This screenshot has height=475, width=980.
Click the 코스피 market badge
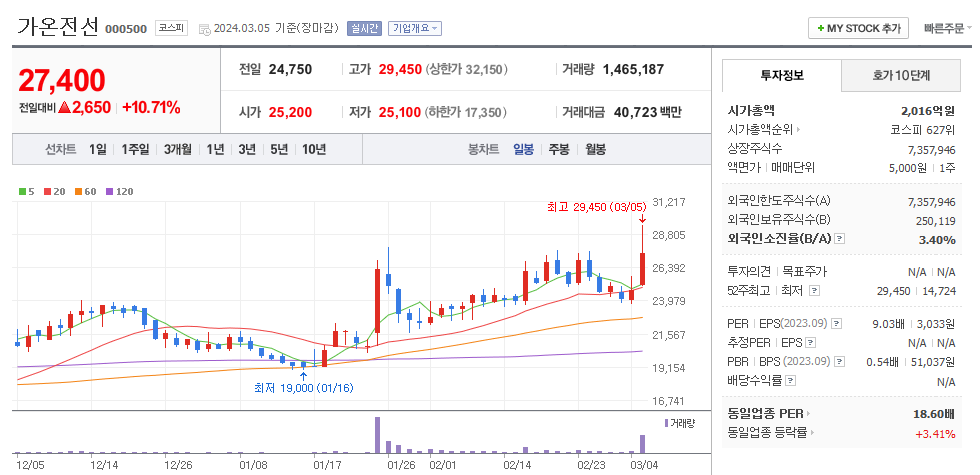point(171,28)
